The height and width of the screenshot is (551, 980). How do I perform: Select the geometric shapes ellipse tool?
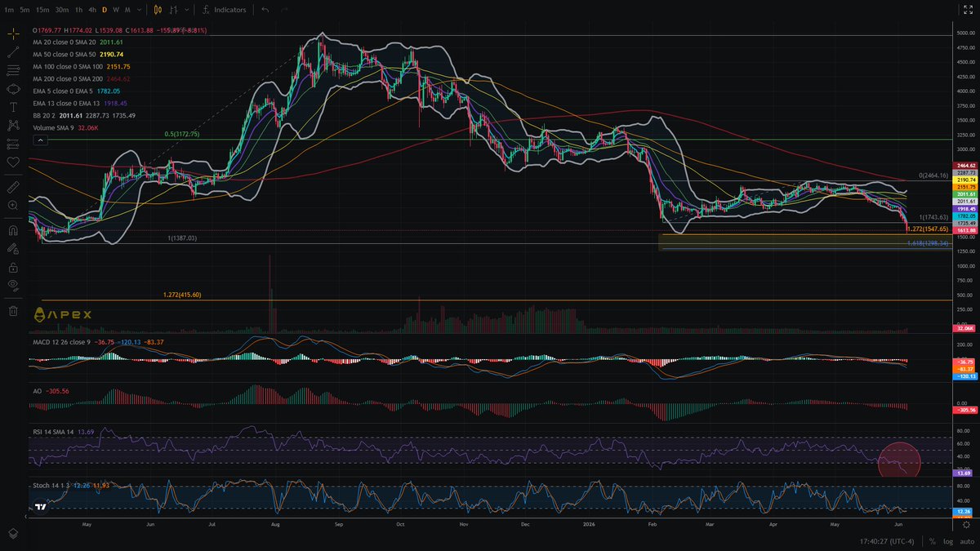click(x=12, y=88)
